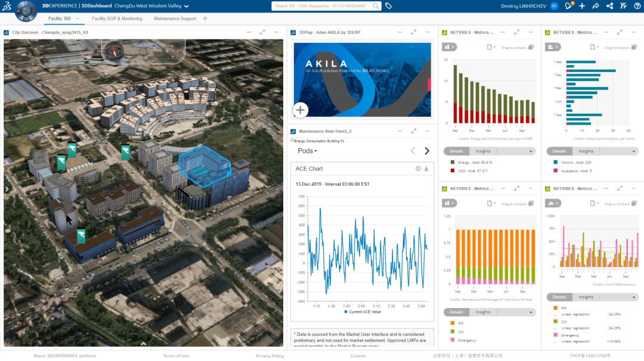Click Drag to compare icon in Cost of Maintenance widget

tap(634, 203)
